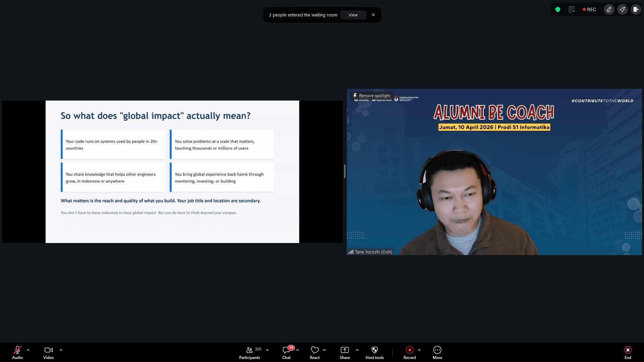Click Remove spotlight on the video
This screenshot has height=362, width=644.
(x=372, y=96)
